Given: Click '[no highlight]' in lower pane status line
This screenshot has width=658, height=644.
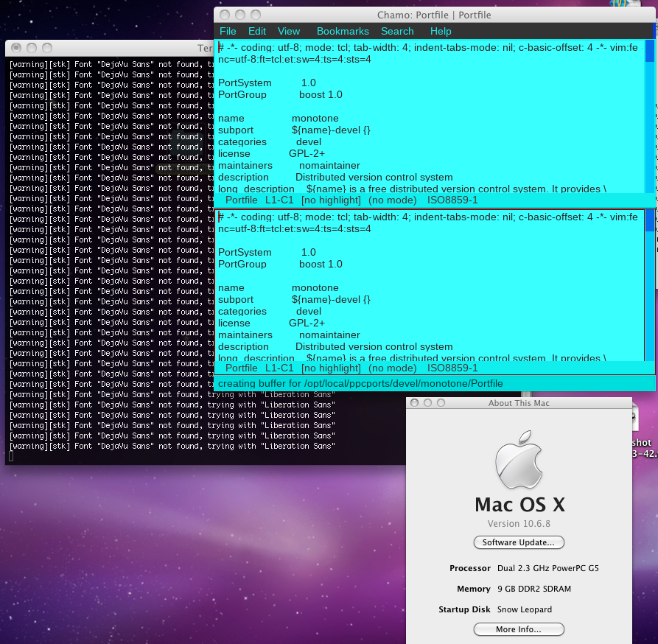Looking at the screenshot, I should click(331, 368).
